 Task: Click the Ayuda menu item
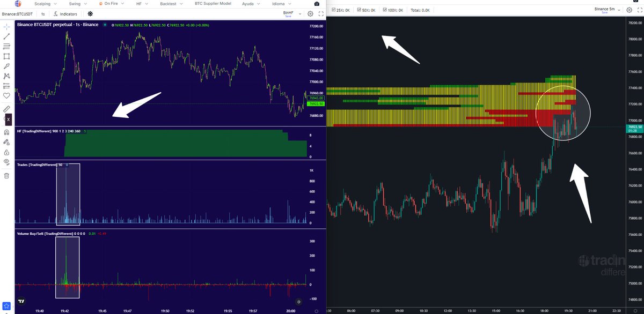(x=248, y=3)
